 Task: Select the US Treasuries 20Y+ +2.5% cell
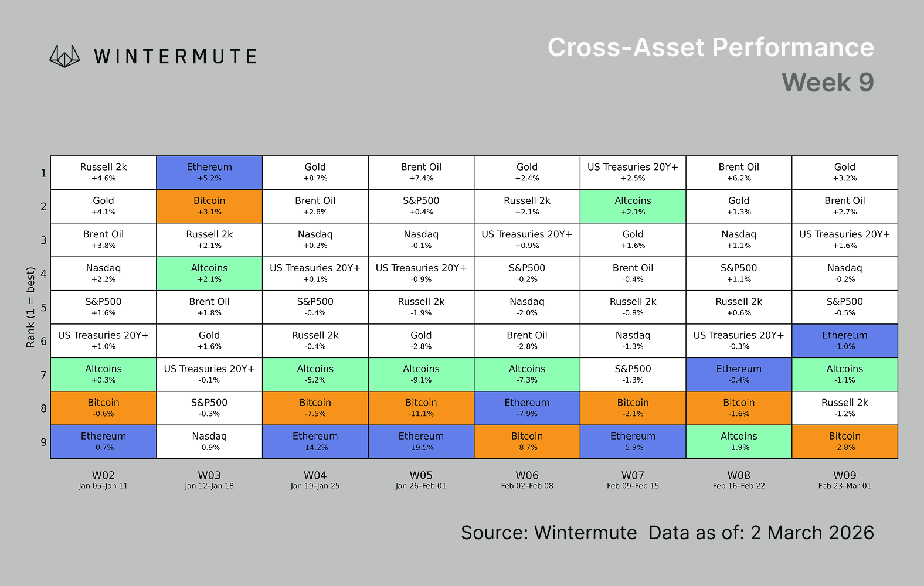(633, 172)
